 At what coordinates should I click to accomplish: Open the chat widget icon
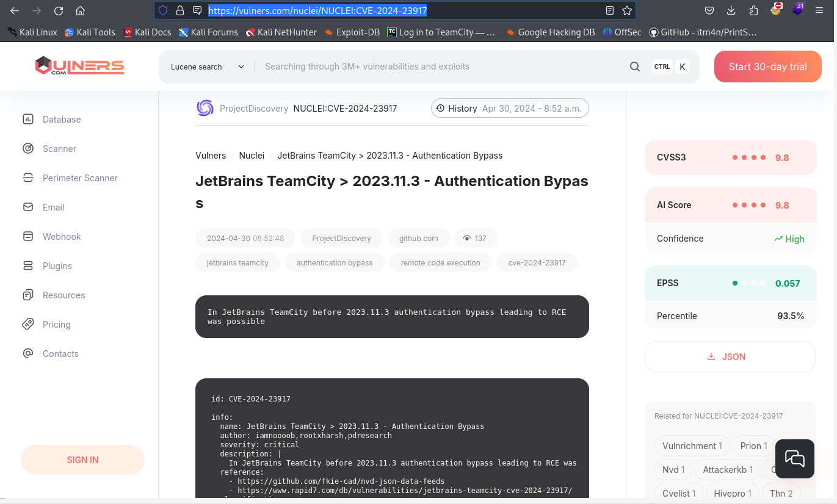(x=795, y=459)
